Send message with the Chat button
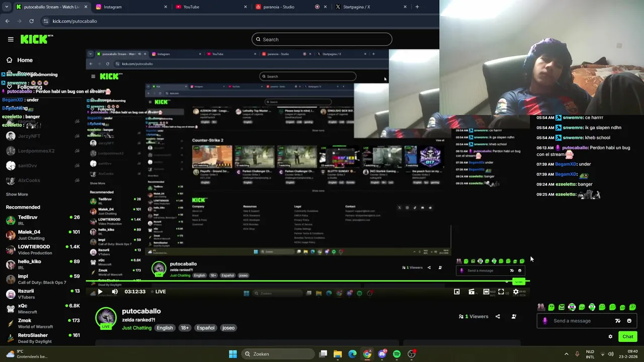644x362 pixels. pos(628,336)
